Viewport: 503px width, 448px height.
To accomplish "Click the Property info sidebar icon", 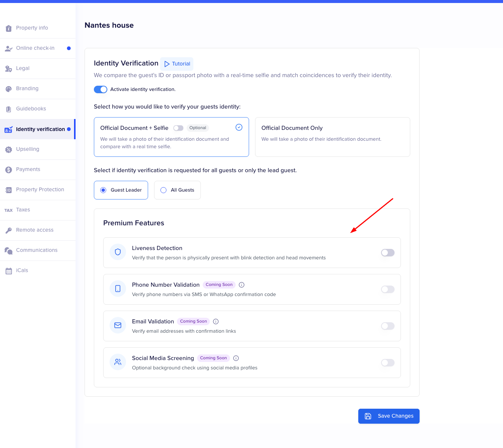I will pos(9,28).
